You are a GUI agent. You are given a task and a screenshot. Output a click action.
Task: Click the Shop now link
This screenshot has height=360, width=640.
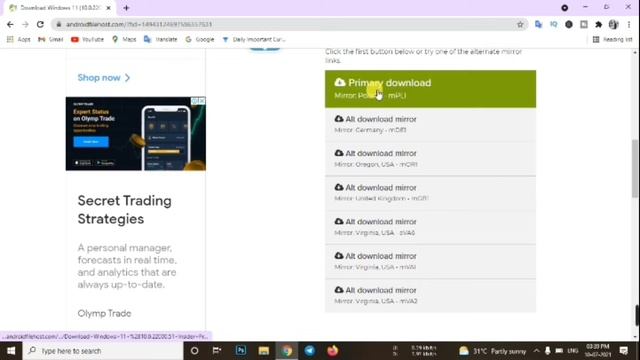click(x=104, y=78)
